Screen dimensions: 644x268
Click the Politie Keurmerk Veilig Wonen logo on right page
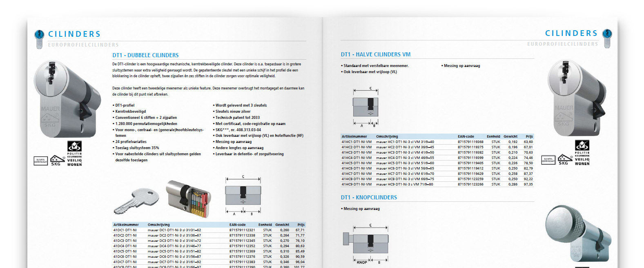(x=582, y=153)
